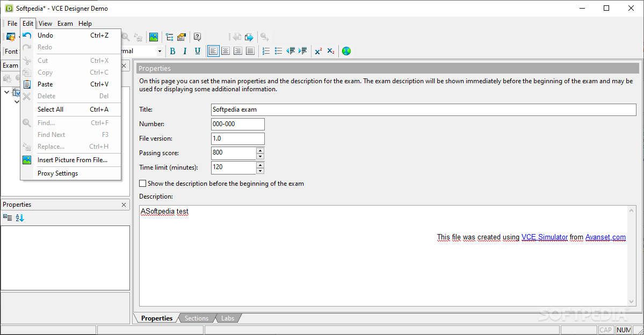Image resolution: width=644 pixels, height=335 pixels.
Task: Close the Exam side panel
Action: point(124,65)
